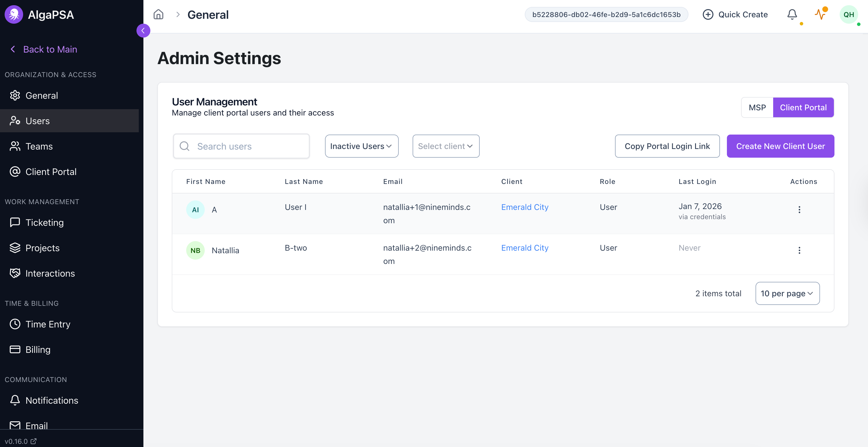Open the Interactions section
The width and height of the screenshot is (868, 447).
tap(50, 273)
